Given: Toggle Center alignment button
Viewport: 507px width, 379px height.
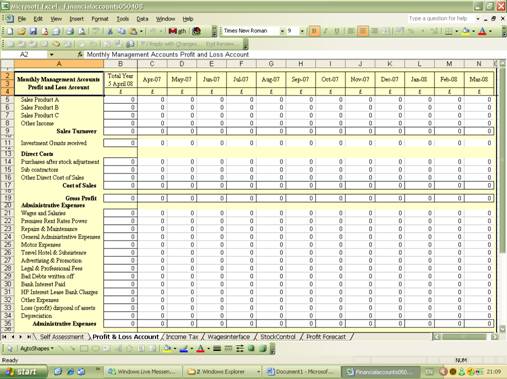Looking at the screenshot, I should [363, 31].
